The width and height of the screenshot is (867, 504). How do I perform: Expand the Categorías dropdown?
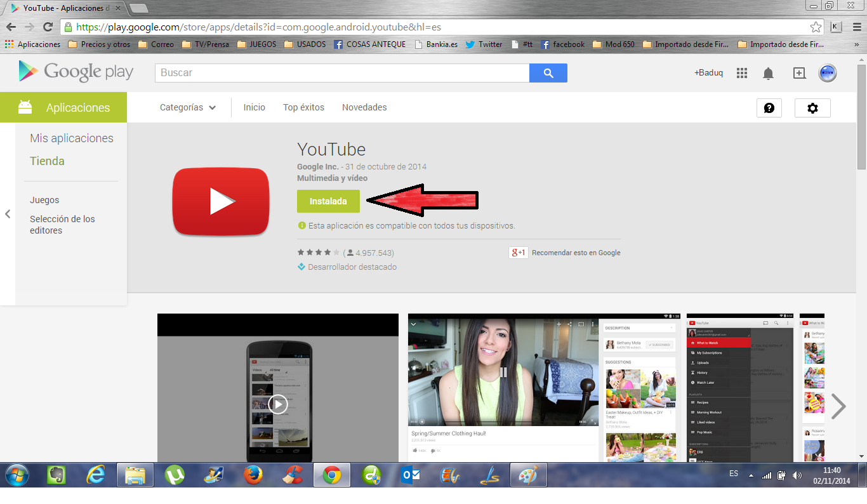188,108
